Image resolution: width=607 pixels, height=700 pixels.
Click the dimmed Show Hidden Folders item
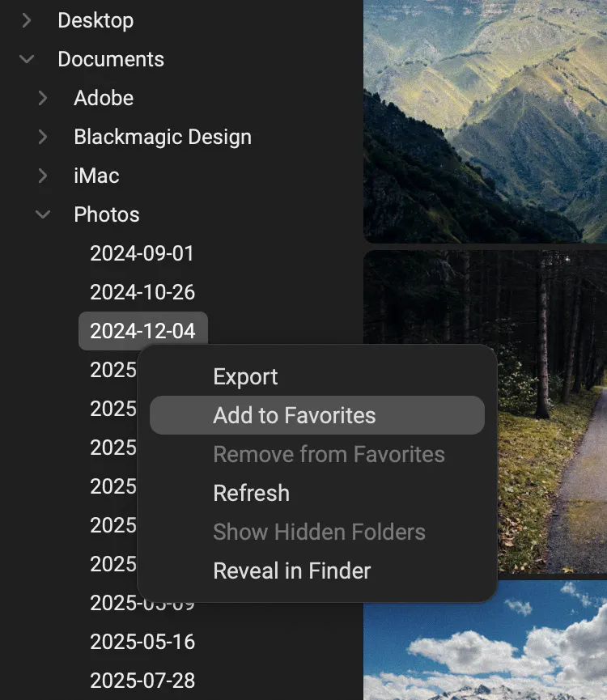[x=319, y=532]
